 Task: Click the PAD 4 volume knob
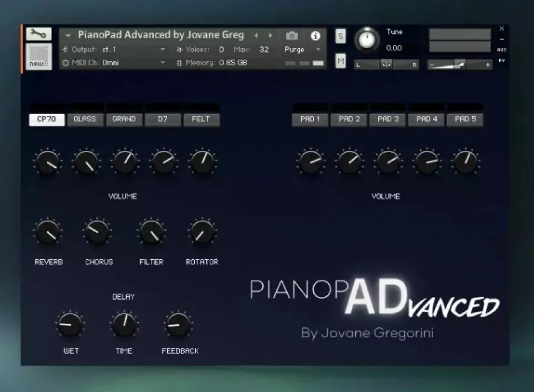(427, 162)
